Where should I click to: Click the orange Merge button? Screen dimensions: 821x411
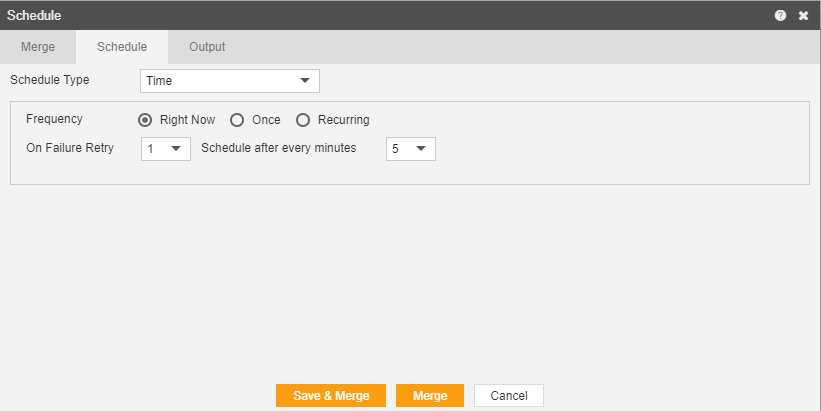click(x=430, y=396)
